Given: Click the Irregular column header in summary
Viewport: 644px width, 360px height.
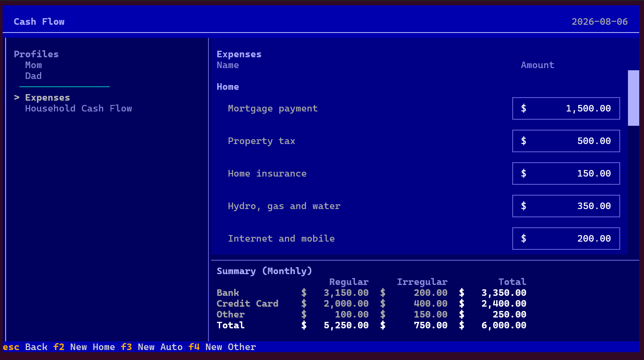Looking at the screenshot, I should pos(422,282).
